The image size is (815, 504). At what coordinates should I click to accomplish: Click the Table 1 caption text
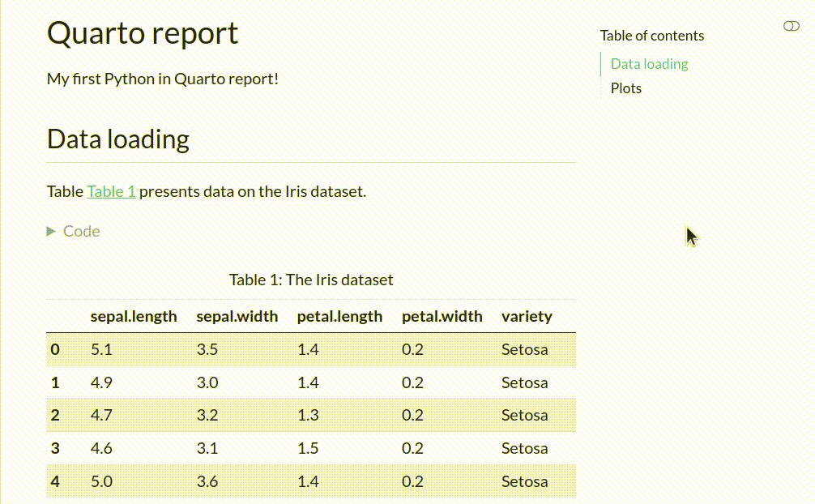click(x=311, y=280)
